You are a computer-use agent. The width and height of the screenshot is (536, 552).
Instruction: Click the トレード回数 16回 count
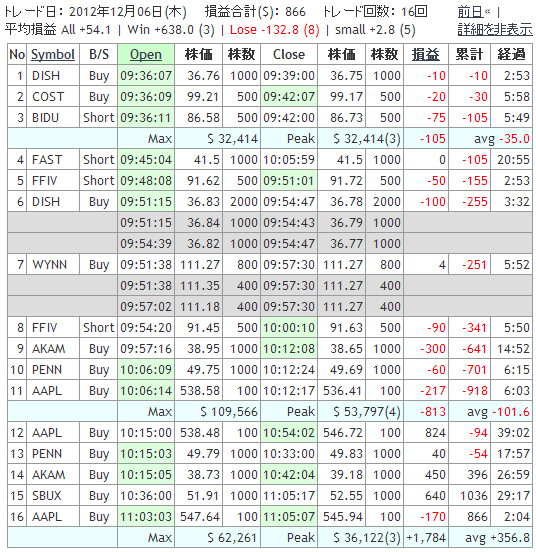(375, 12)
